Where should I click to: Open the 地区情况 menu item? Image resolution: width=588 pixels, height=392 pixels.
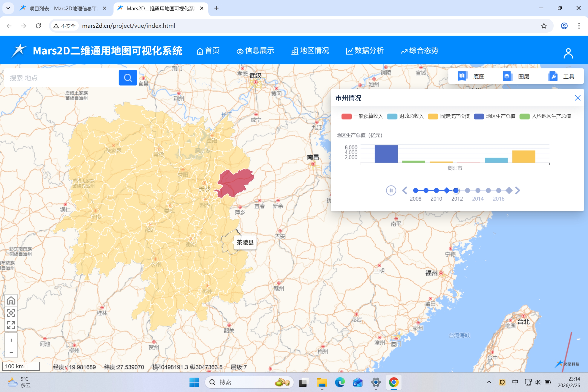click(x=310, y=51)
